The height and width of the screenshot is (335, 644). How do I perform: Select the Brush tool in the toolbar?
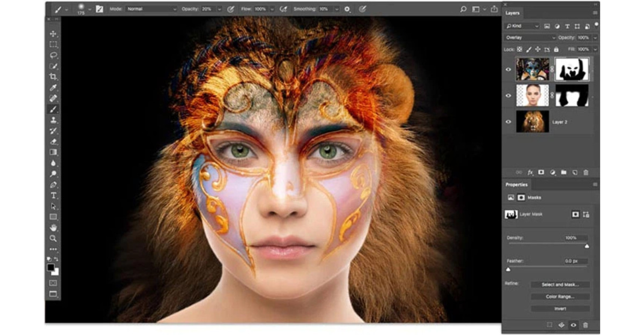click(53, 109)
